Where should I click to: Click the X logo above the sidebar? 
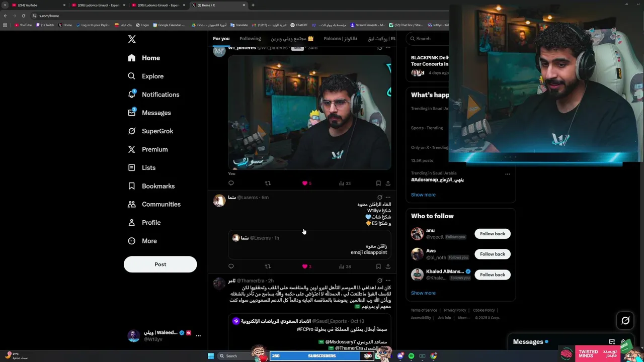132,39
